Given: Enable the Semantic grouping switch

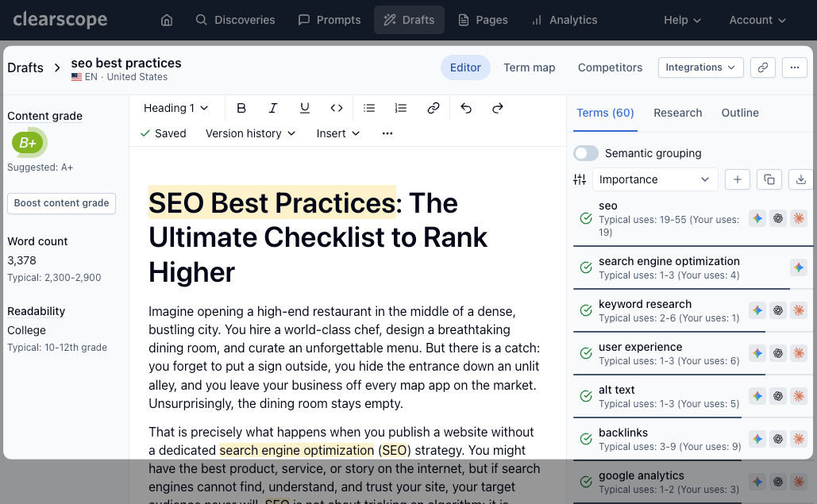Looking at the screenshot, I should pyautogui.click(x=586, y=153).
